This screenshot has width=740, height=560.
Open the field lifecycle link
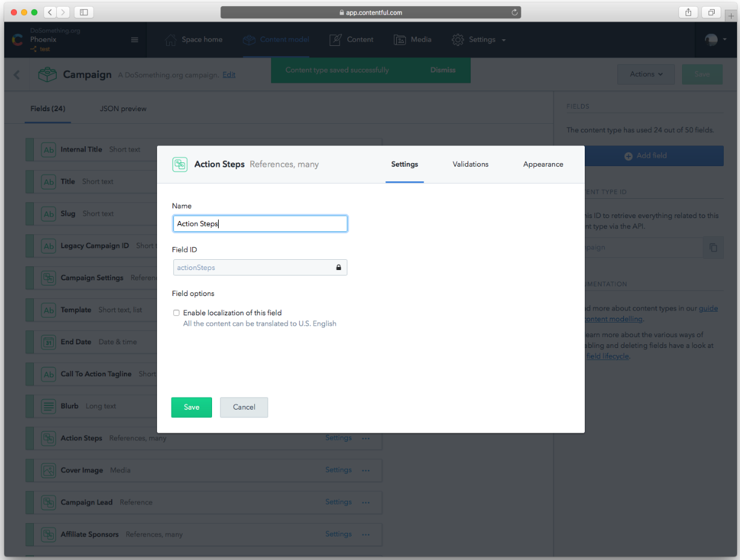coord(608,356)
